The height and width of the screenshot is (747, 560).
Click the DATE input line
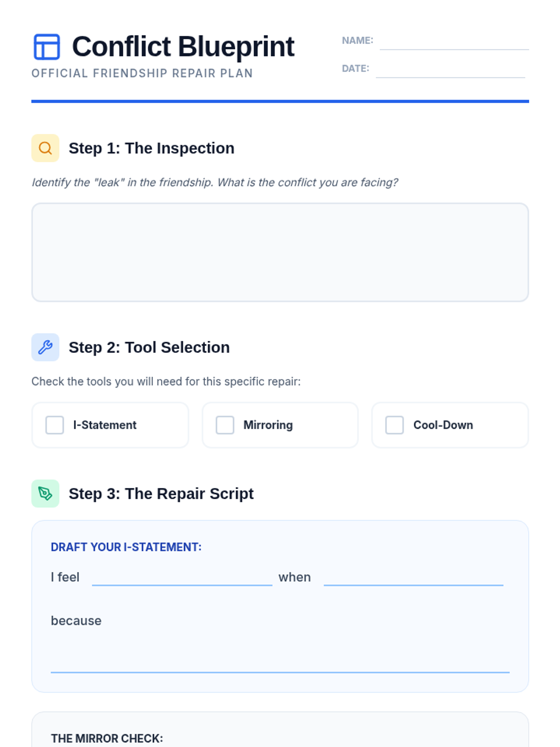point(450,69)
